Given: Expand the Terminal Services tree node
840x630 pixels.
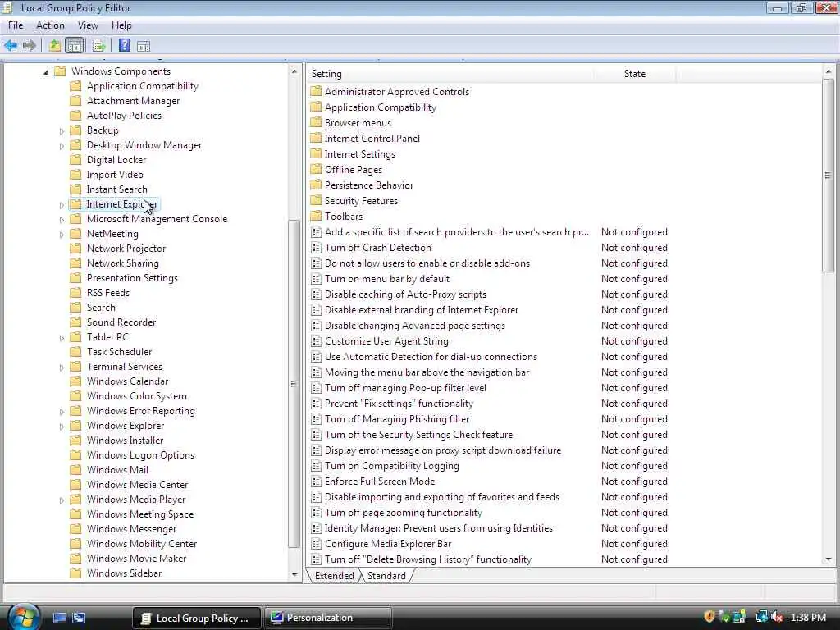Looking at the screenshot, I should (x=62, y=367).
